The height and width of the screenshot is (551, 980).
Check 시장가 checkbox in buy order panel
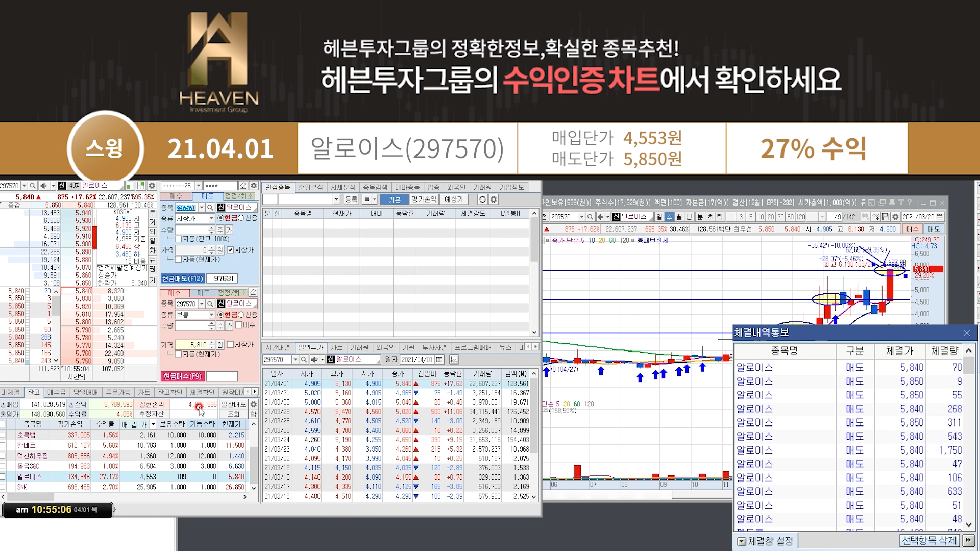coord(230,345)
